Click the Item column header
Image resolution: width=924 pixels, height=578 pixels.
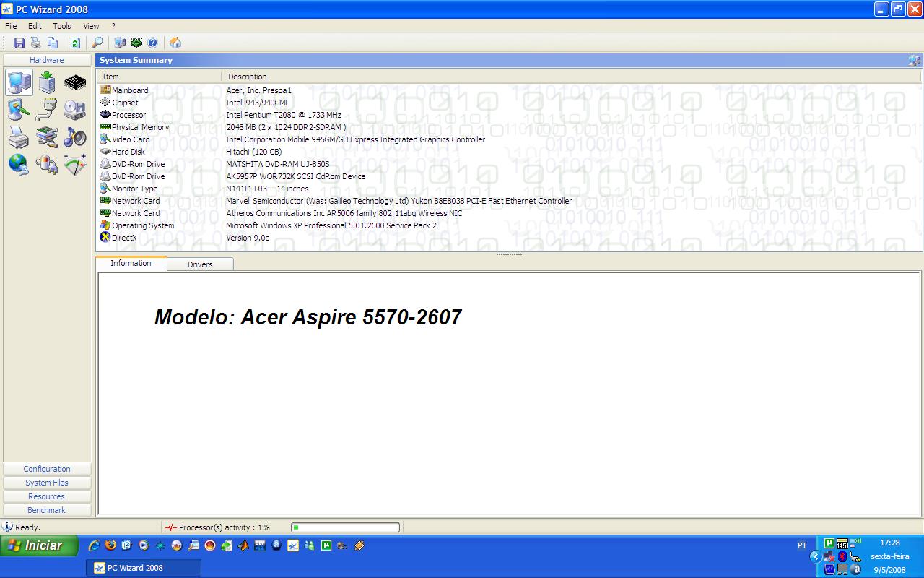(159, 77)
